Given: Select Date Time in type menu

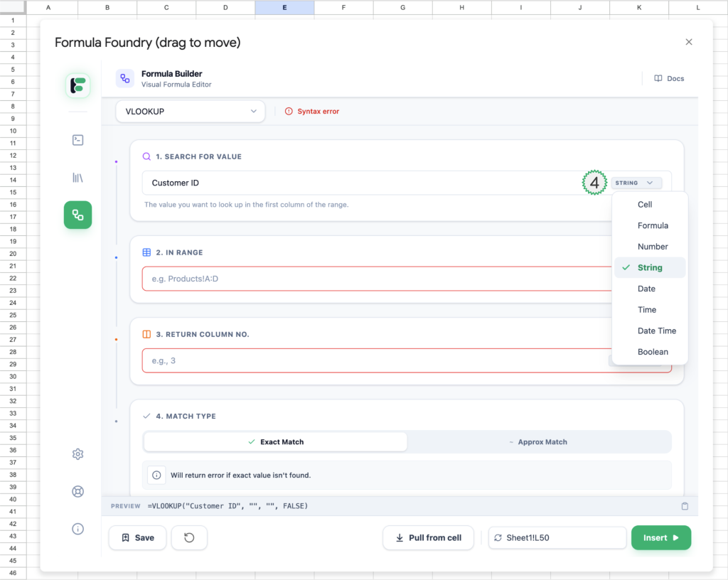Looking at the screenshot, I should point(656,331).
